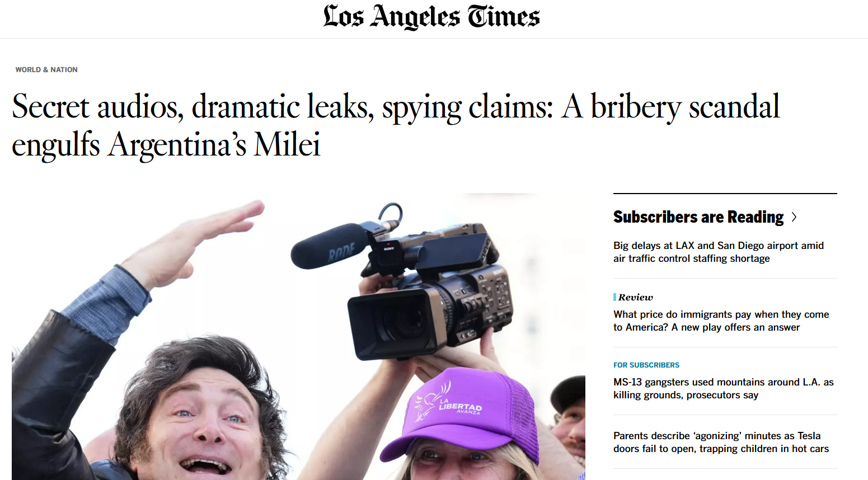
Task: Click the blue bar beside Review
Action: pos(614,297)
